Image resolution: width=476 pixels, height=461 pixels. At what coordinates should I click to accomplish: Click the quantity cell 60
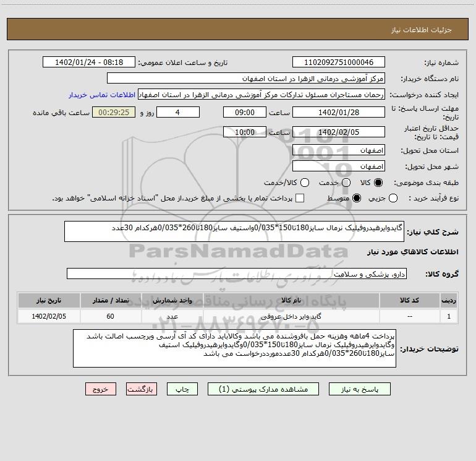pyautogui.click(x=110, y=316)
